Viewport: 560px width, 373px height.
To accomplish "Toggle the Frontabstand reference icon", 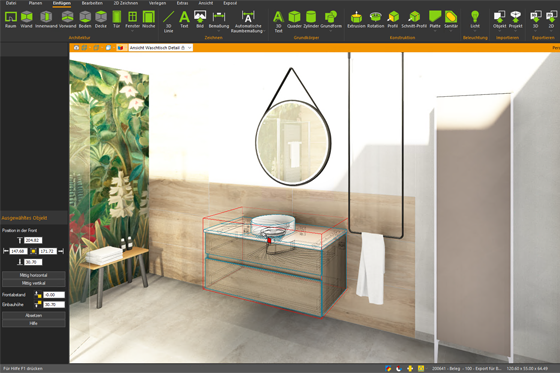I will click(38, 295).
